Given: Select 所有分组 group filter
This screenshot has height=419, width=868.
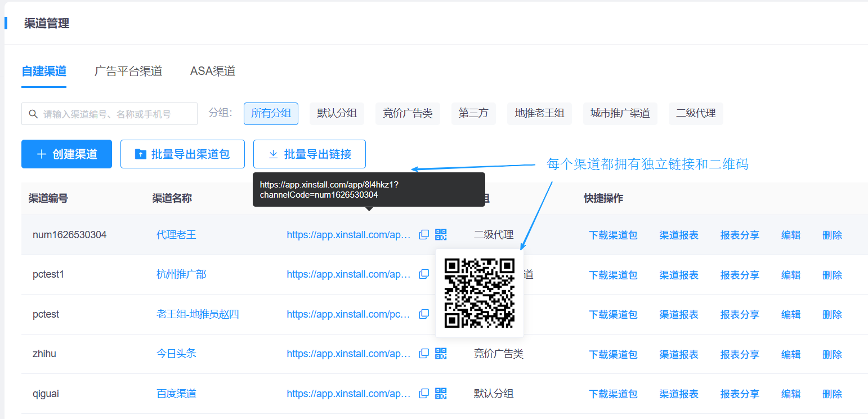Looking at the screenshot, I should pyautogui.click(x=271, y=113).
